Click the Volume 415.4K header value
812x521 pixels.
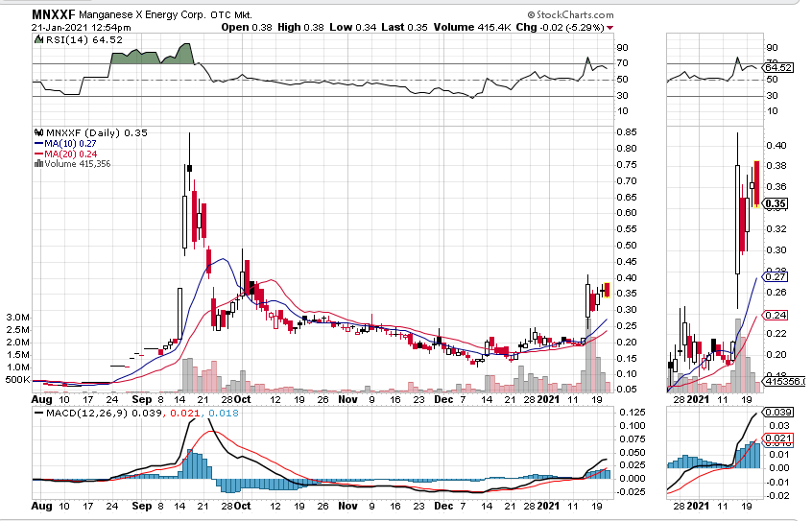[472, 28]
